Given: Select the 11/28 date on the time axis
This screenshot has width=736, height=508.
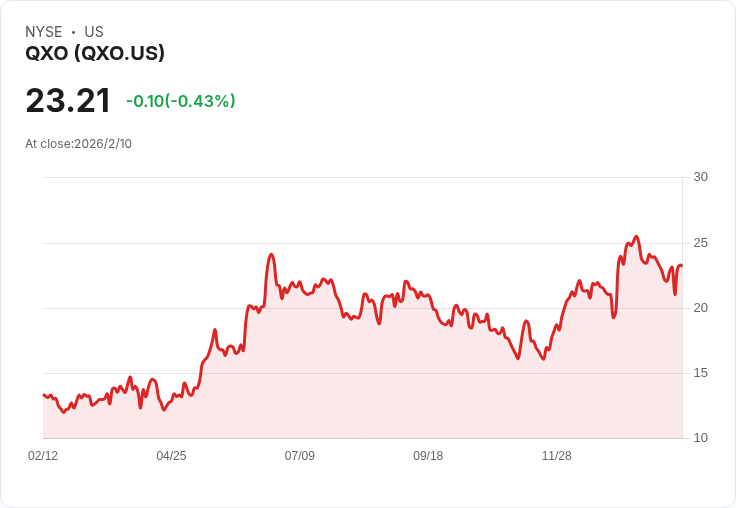Looking at the screenshot, I should tap(557, 456).
